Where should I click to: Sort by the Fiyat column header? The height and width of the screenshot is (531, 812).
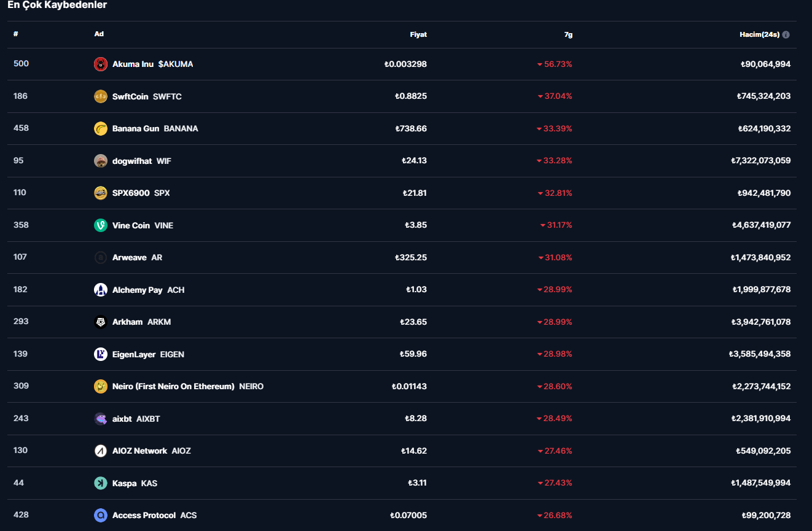pos(418,34)
